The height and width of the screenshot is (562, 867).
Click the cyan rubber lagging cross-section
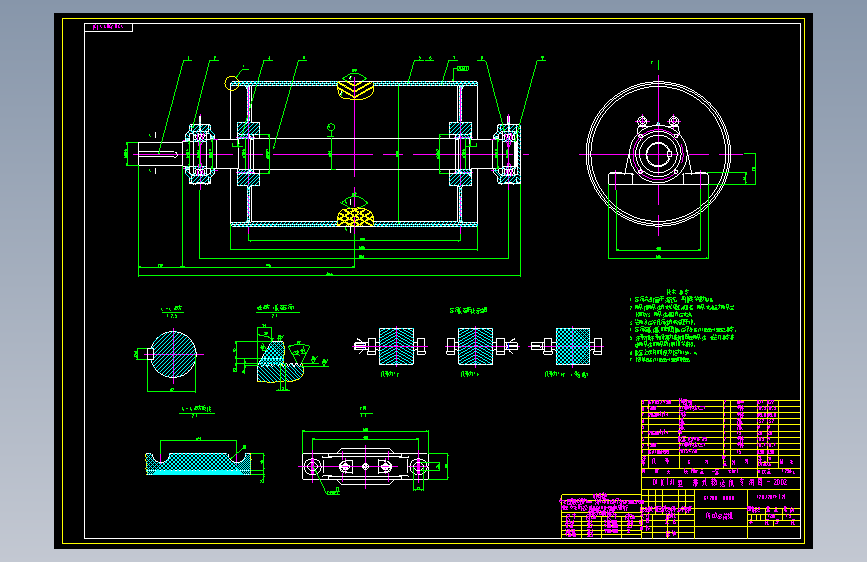tap(198, 464)
